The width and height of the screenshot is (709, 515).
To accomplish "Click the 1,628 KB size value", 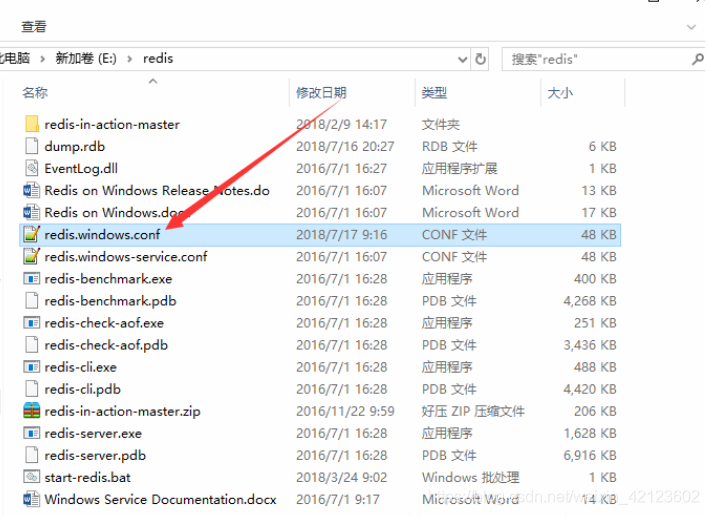I will 590,434.
